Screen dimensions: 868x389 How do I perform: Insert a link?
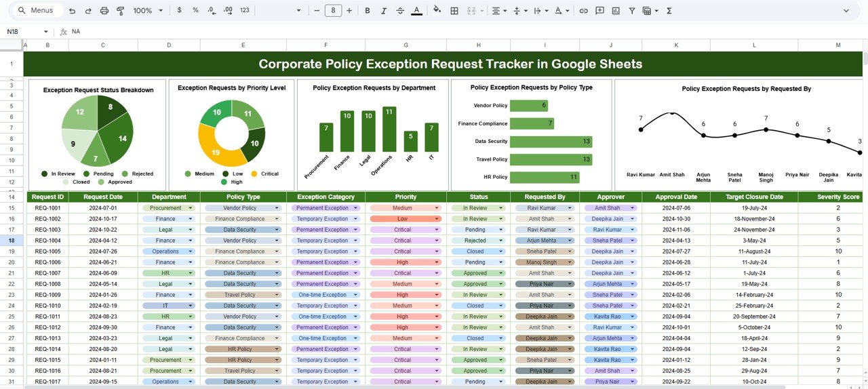tap(583, 11)
